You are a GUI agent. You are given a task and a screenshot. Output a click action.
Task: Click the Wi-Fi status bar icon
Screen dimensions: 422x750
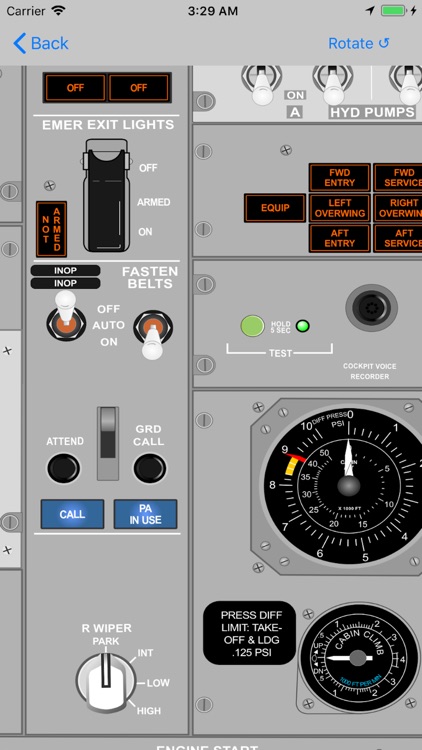coord(58,11)
